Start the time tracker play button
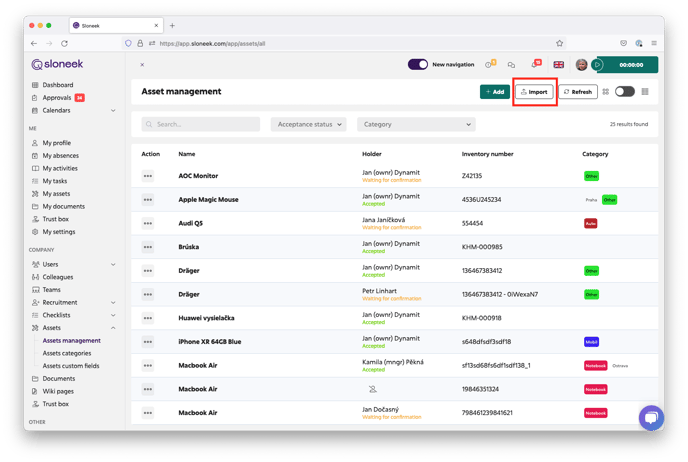Image resolution: width=688 pixels, height=462 pixels. coord(597,64)
